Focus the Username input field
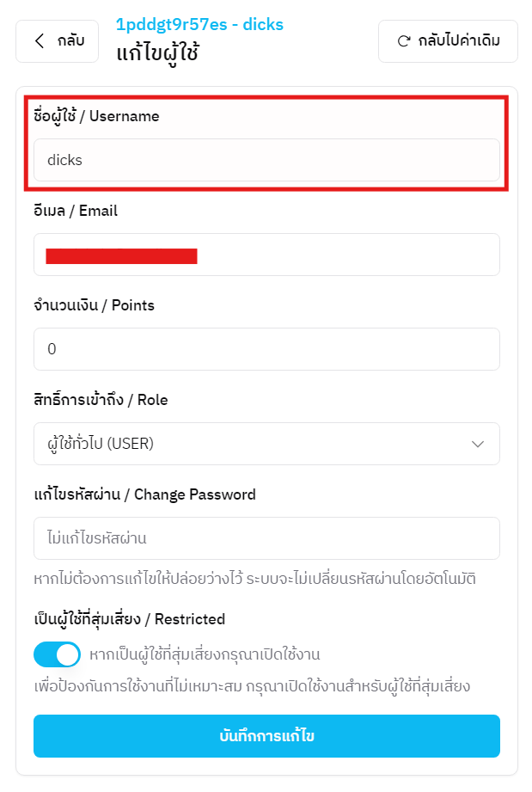The width and height of the screenshot is (532, 792). point(266,160)
